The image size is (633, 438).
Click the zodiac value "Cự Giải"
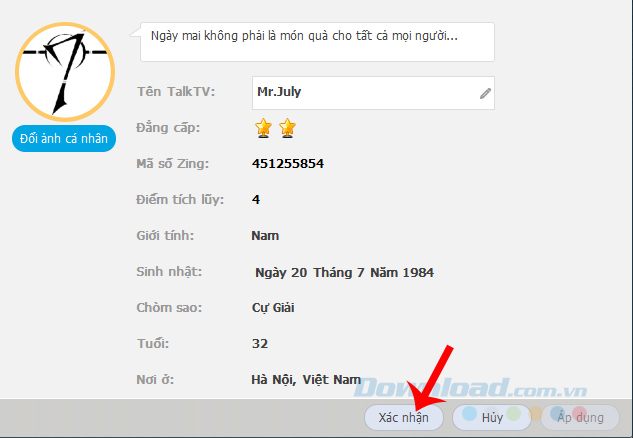pyautogui.click(x=273, y=308)
